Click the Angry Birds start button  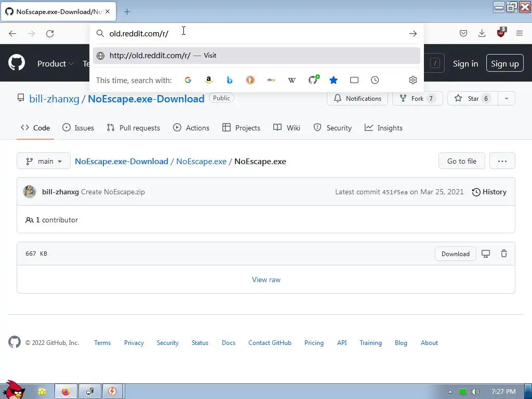[x=14, y=390]
